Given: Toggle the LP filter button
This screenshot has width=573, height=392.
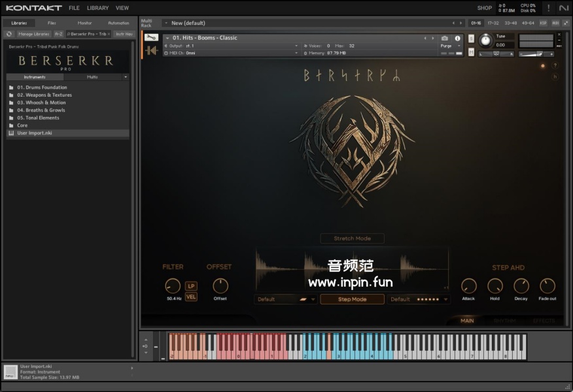Looking at the screenshot, I should (191, 286).
